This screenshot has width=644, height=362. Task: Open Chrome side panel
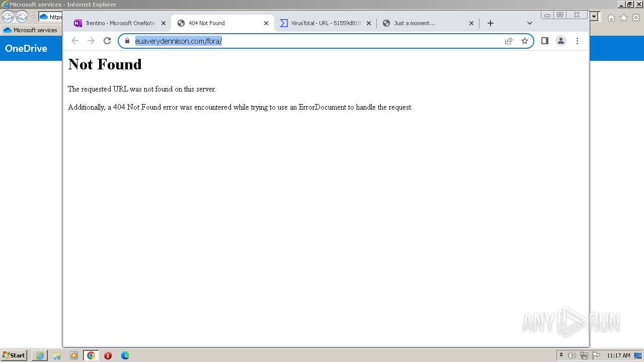coord(545,41)
